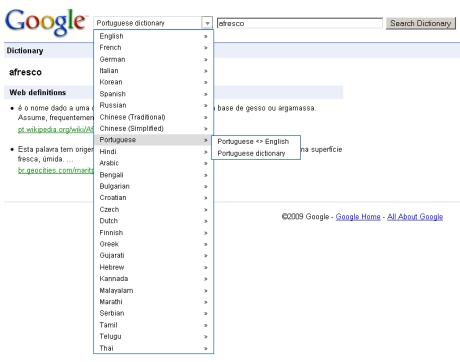Click the Google logo

click(x=45, y=22)
